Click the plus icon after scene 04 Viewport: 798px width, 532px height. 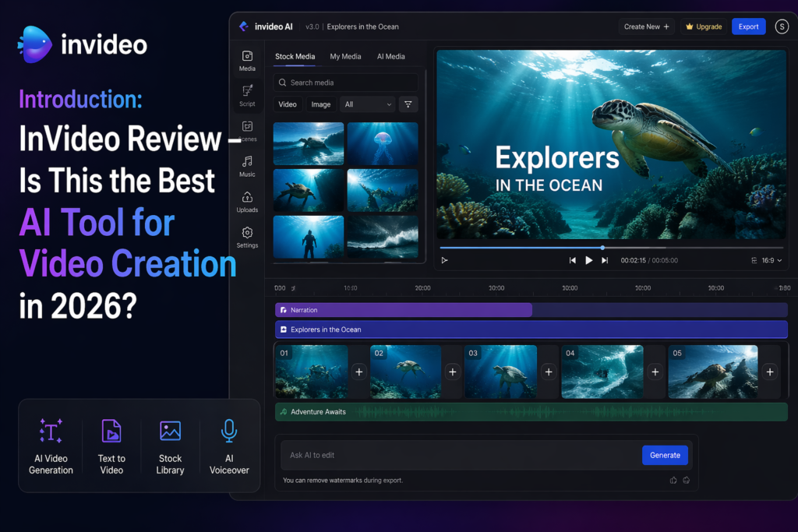click(x=655, y=372)
